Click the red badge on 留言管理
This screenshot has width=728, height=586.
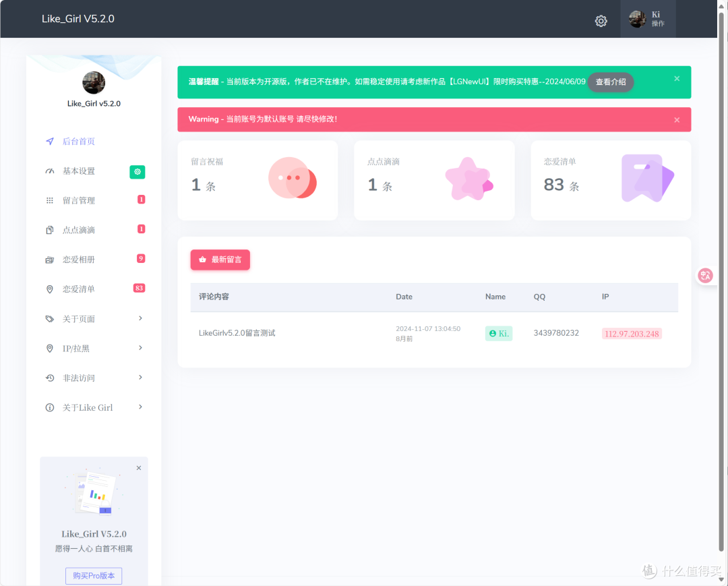tap(142, 199)
